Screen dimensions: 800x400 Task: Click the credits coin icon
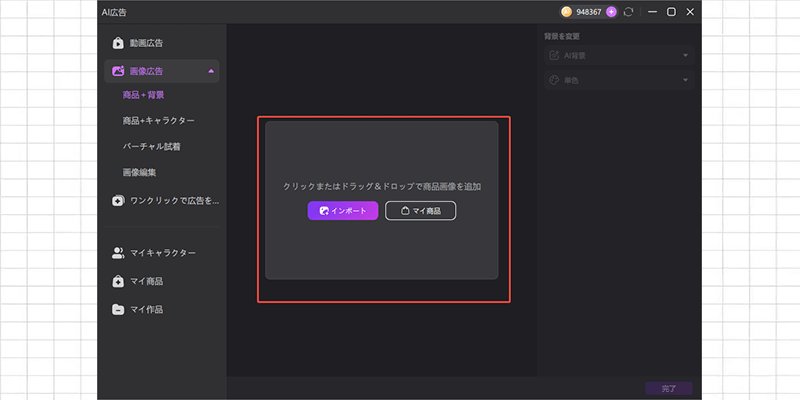566,12
